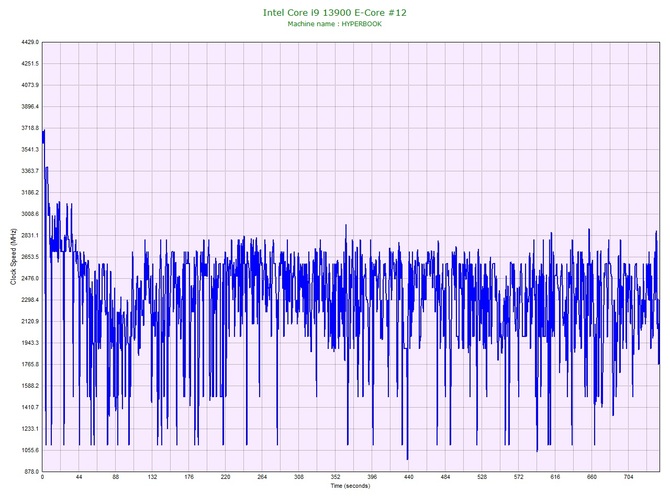This screenshot has width=670, height=503.
Task: Click the 1233.1 y-axis value
Action: tap(30, 429)
